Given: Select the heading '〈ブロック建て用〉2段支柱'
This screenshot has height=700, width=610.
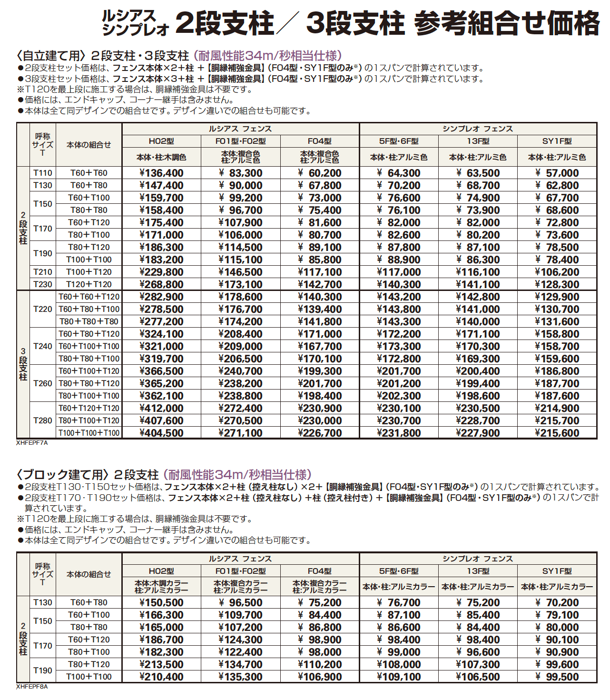Looking at the screenshot, I should click(87, 475).
